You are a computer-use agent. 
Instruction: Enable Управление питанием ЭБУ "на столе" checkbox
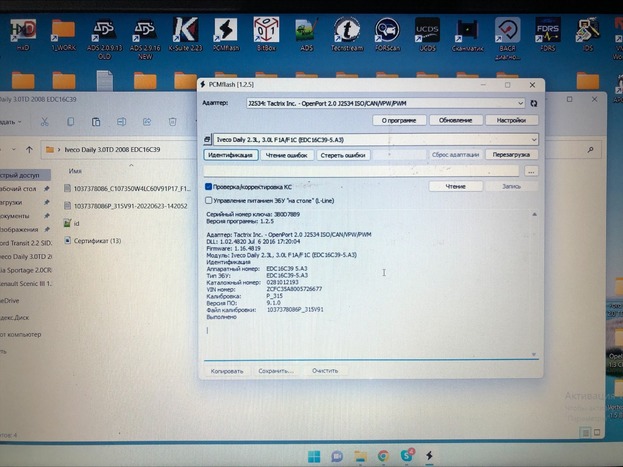[x=208, y=200]
